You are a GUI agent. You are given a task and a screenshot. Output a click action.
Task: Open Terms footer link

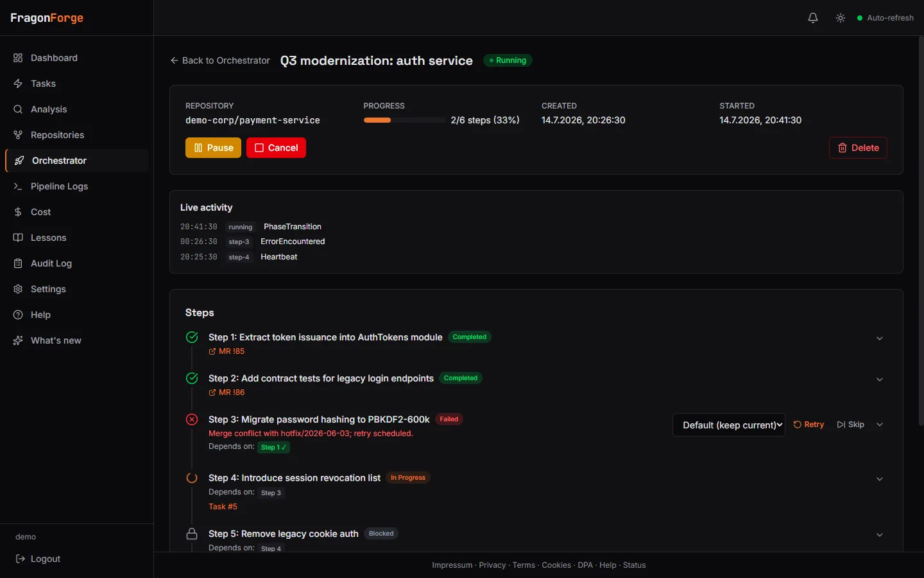tap(524, 565)
